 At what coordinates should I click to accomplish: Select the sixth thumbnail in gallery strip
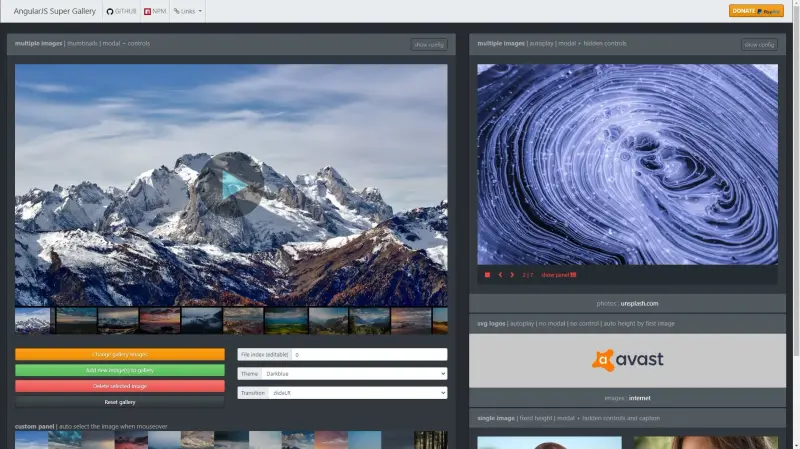(243, 320)
